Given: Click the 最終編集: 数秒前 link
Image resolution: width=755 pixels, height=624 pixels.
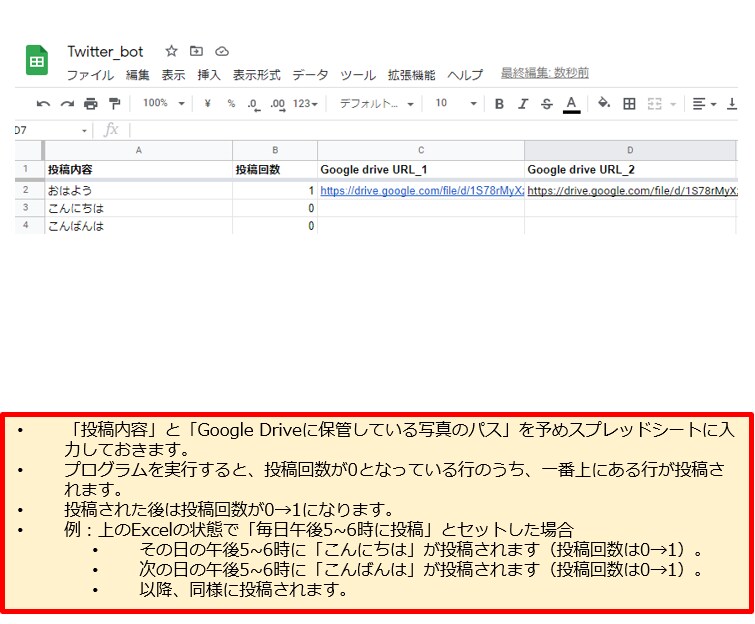Looking at the screenshot, I should [545, 73].
